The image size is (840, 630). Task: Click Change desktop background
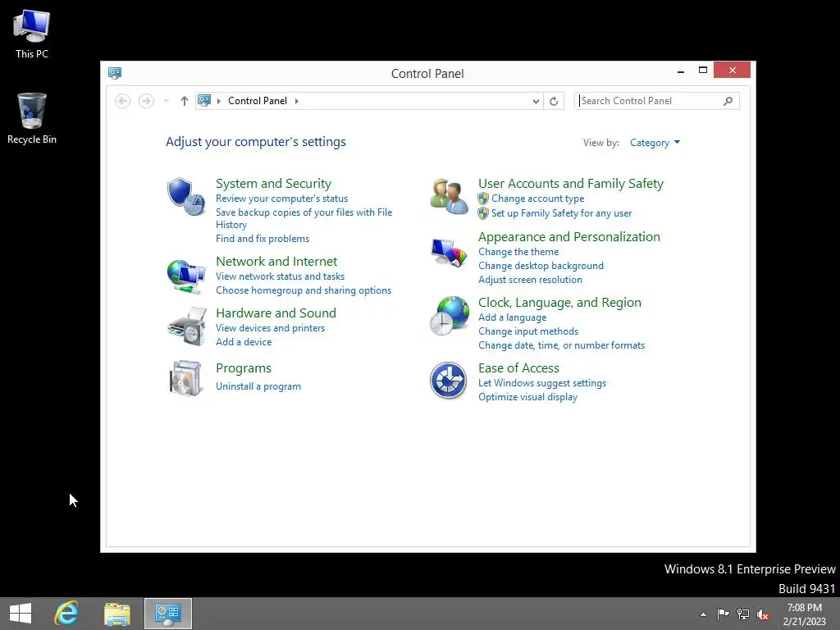pyautogui.click(x=541, y=266)
